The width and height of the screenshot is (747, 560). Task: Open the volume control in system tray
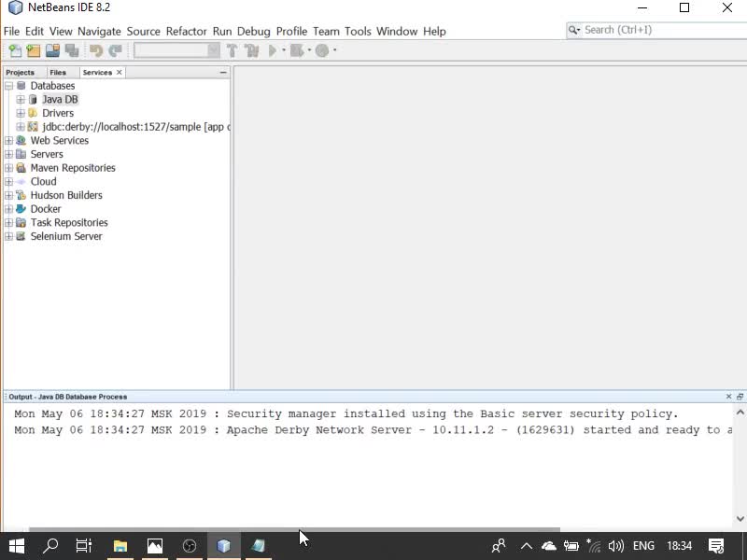616,546
